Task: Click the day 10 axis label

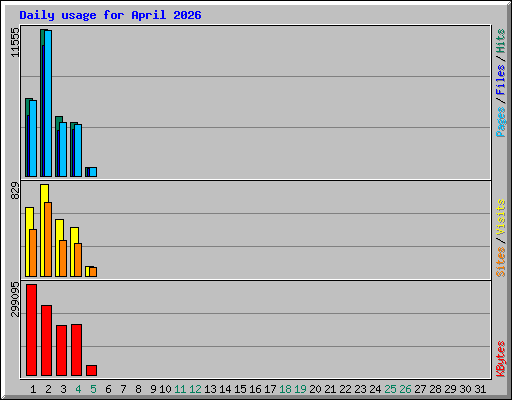Action: click(165, 389)
